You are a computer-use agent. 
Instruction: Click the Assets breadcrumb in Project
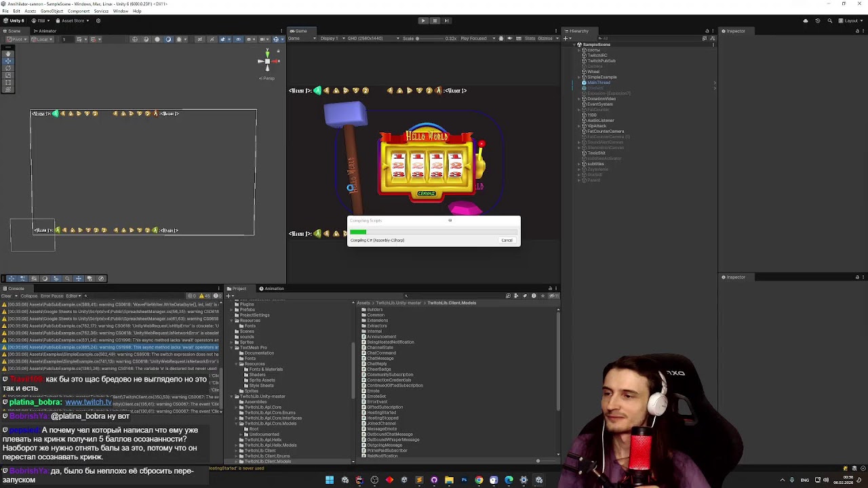click(363, 303)
